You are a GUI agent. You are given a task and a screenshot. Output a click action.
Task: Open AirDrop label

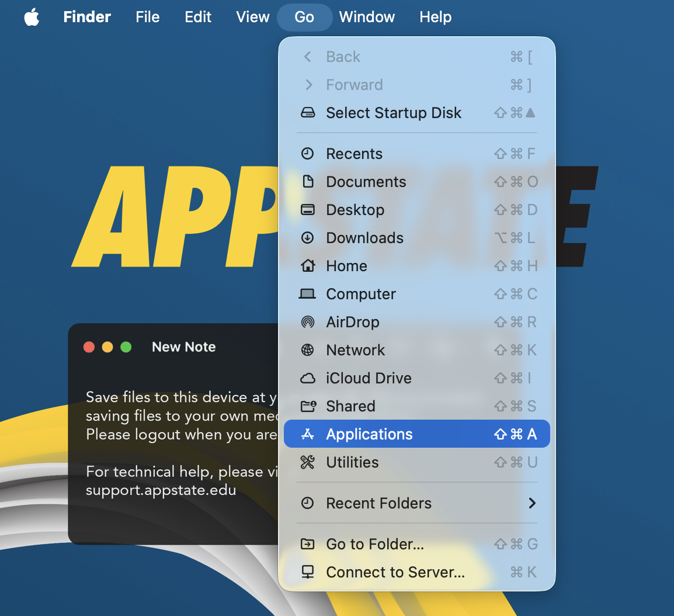[352, 322]
